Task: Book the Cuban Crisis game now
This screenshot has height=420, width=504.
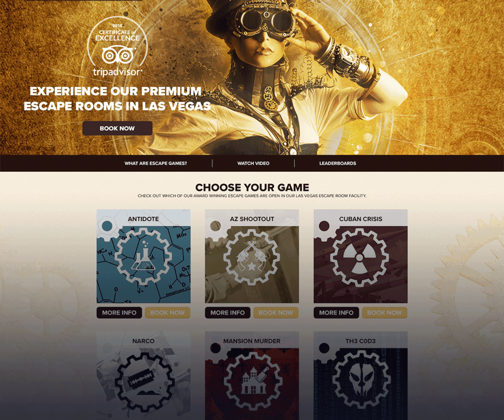Action: (x=384, y=313)
